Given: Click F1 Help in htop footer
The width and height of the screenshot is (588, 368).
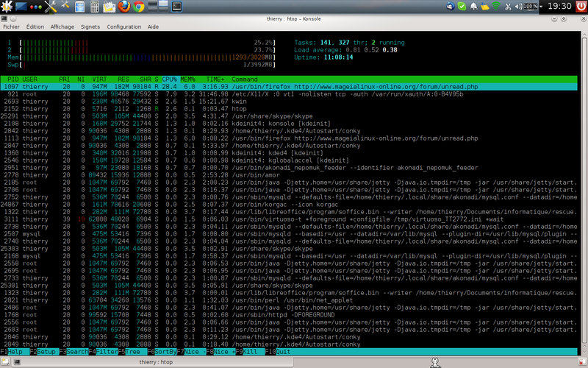Looking at the screenshot, I should (15, 352).
